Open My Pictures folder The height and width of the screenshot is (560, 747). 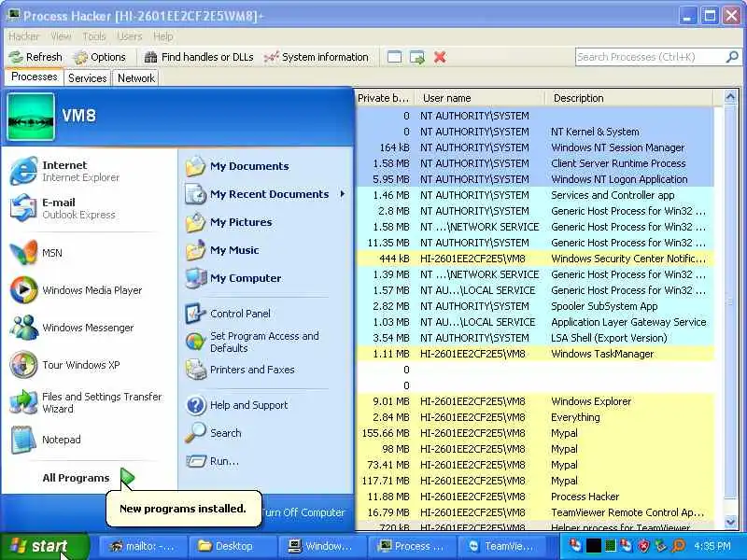tap(266, 222)
